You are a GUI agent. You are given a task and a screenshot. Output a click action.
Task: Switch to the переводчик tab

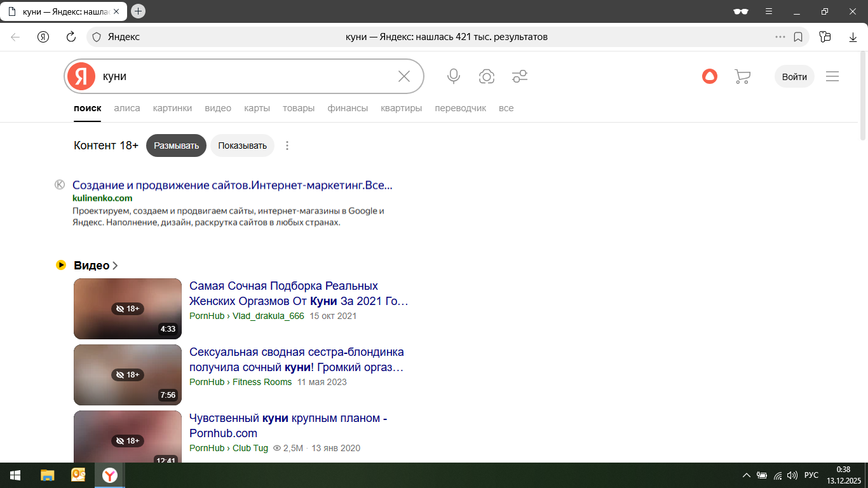coord(460,108)
